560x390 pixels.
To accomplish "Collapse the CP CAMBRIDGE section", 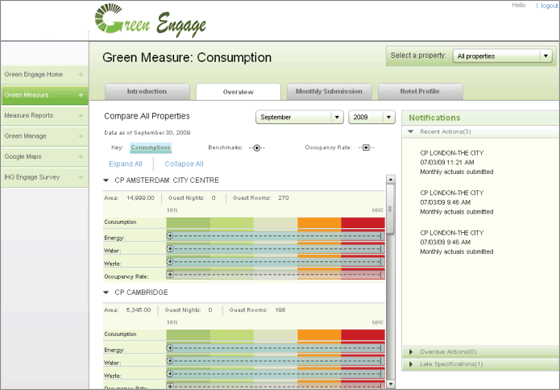I will coord(106,292).
